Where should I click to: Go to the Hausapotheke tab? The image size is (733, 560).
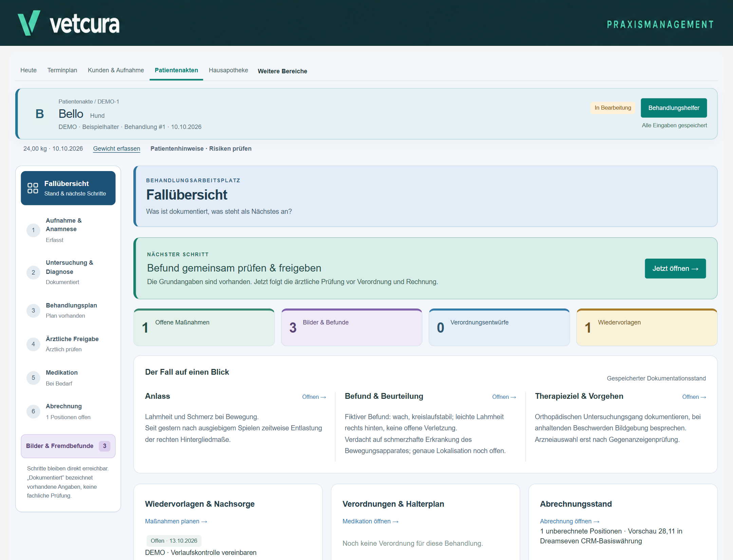pyautogui.click(x=228, y=70)
